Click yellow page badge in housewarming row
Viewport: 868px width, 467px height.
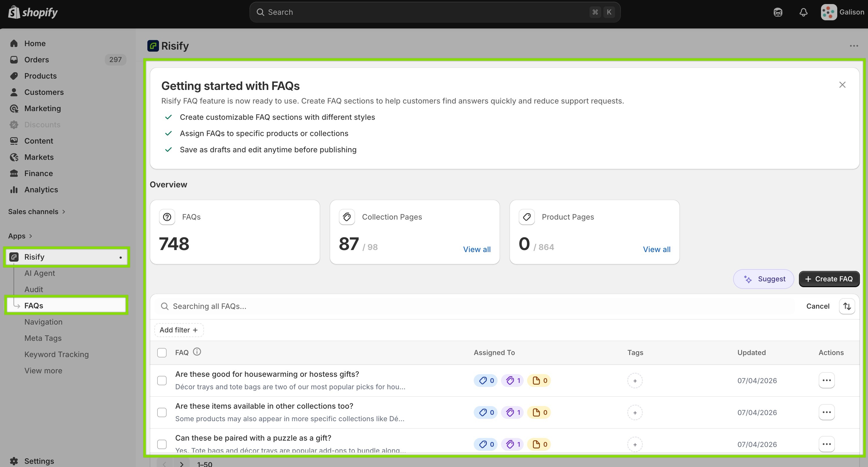click(539, 380)
